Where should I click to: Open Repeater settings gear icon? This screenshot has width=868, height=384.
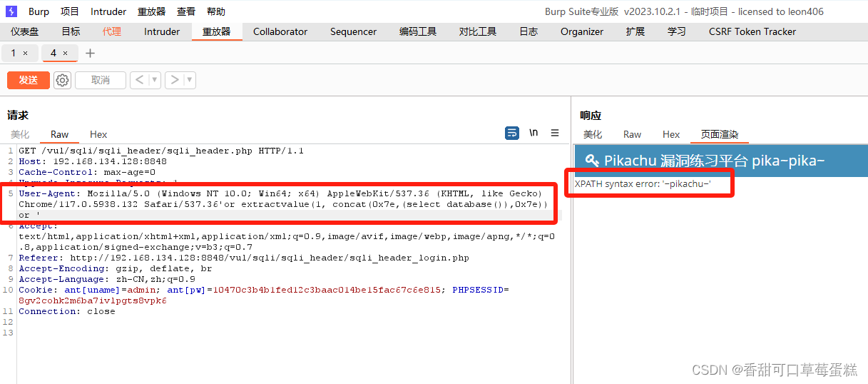tap(63, 80)
